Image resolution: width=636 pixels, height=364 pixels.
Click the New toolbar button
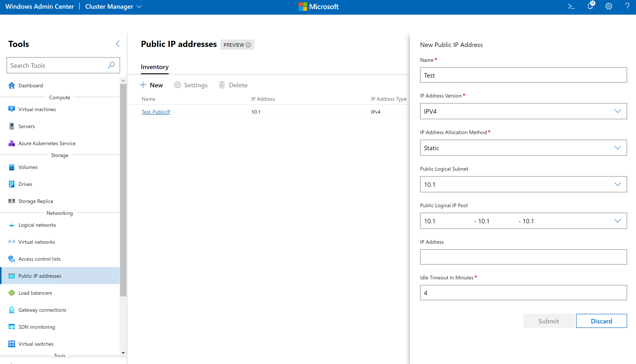click(151, 85)
